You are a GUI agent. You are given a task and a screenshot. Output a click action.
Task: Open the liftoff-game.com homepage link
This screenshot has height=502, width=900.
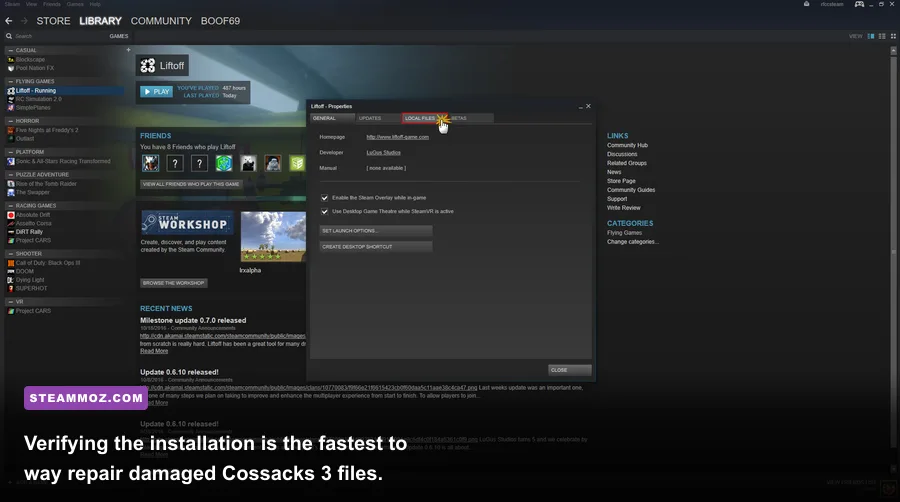click(398, 137)
